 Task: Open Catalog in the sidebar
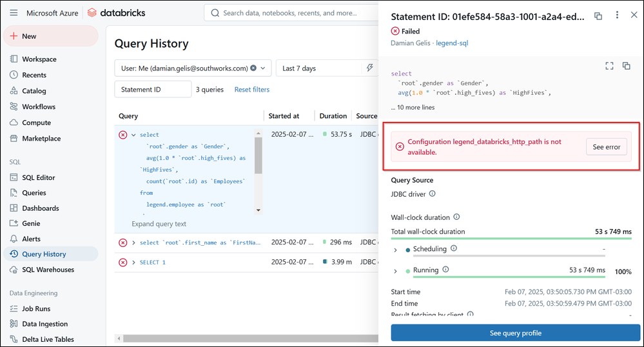click(x=34, y=91)
